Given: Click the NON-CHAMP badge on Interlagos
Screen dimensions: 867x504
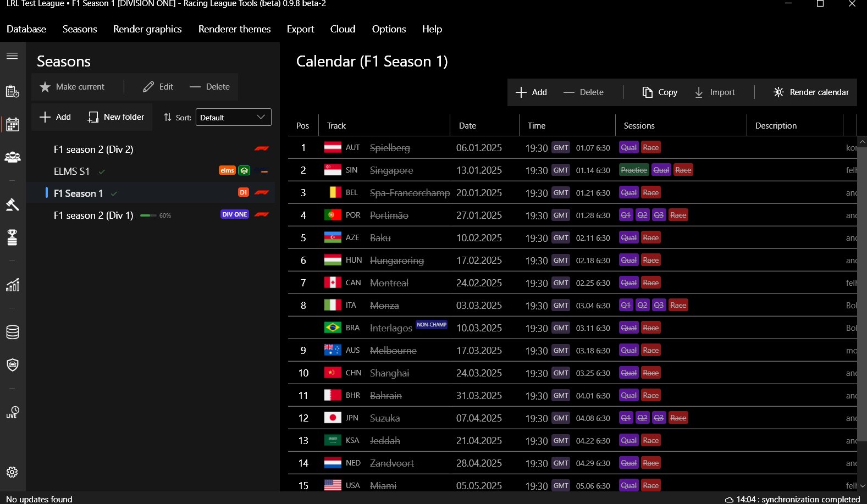Looking at the screenshot, I should (432, 325).
